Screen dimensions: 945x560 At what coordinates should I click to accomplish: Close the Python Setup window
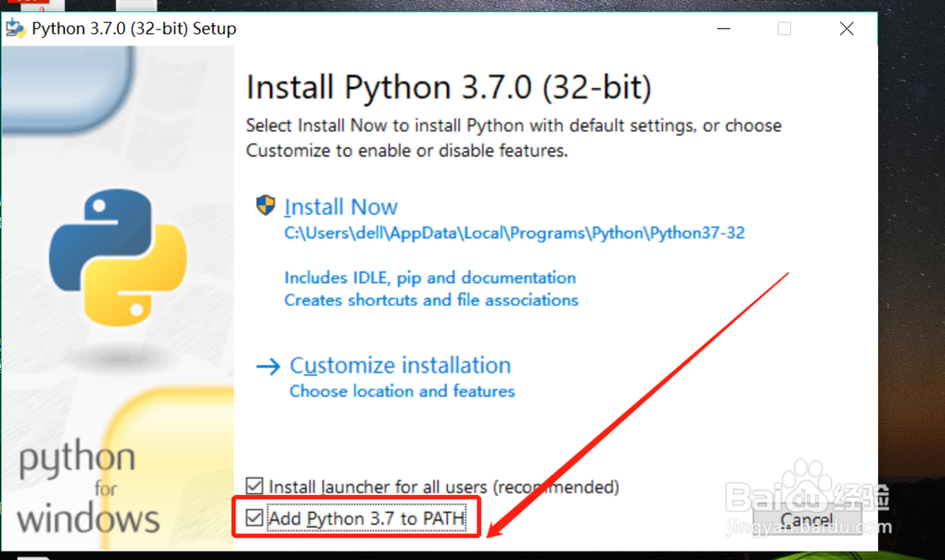(846, 28)
